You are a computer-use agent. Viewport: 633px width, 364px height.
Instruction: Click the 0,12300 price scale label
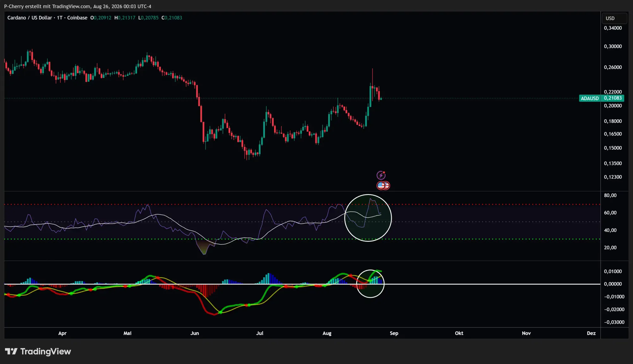(613, 177)
